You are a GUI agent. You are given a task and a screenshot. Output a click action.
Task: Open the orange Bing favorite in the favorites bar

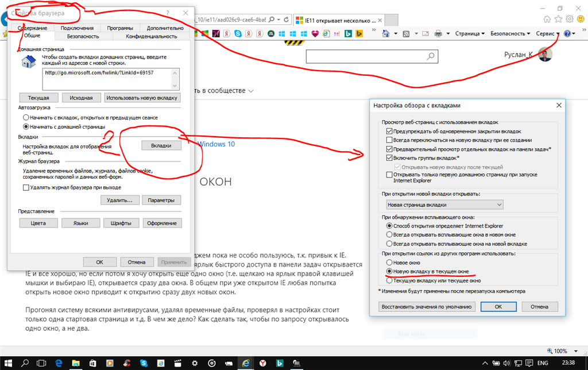pos(359,34)
